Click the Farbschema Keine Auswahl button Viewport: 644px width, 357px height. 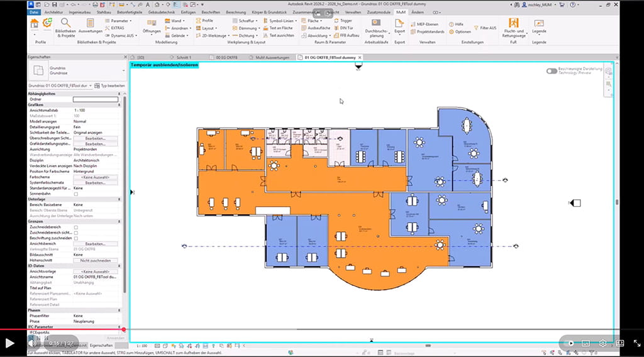96,177
